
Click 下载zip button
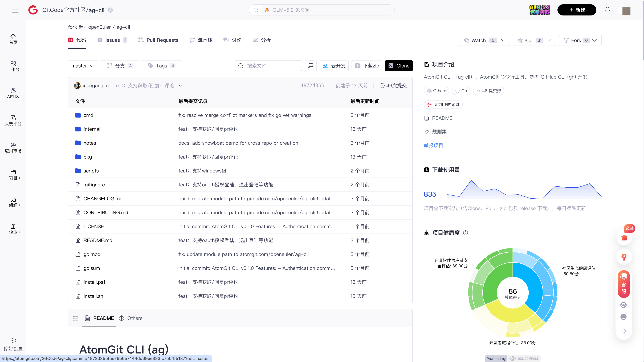click(x=367, y=66)
